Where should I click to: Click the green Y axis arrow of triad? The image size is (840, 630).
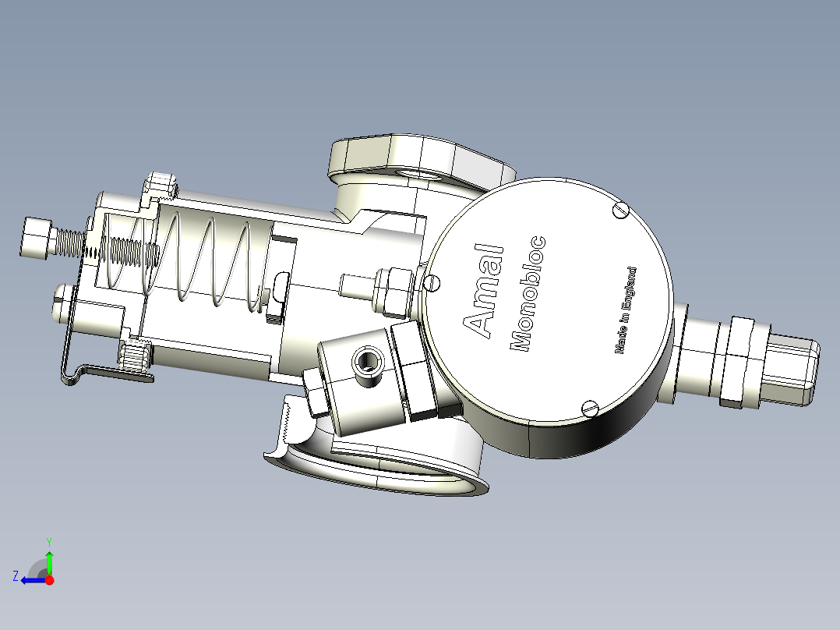click(x=49, y=562)
